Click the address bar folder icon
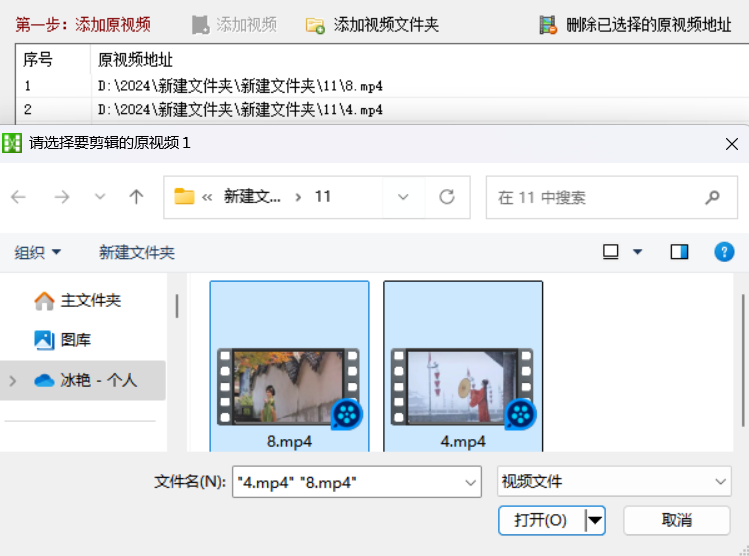 184,196
